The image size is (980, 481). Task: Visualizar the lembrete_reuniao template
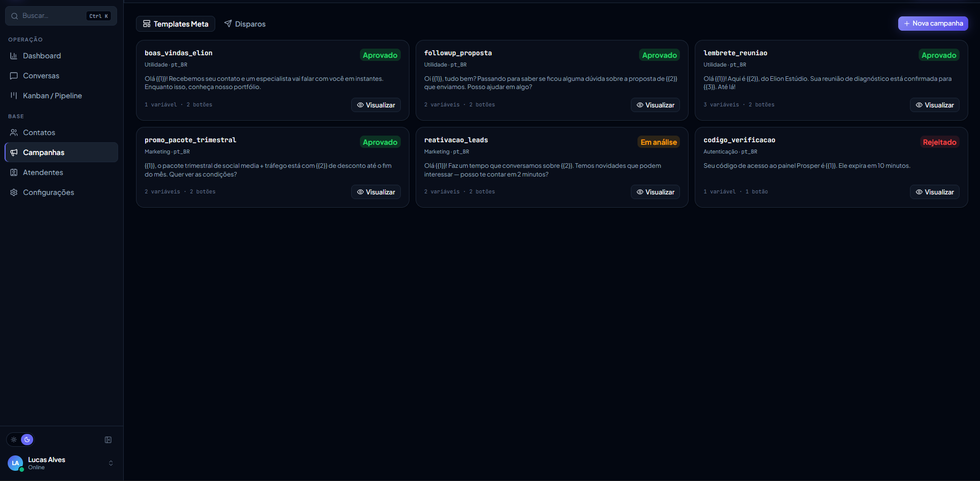[935, 105]
